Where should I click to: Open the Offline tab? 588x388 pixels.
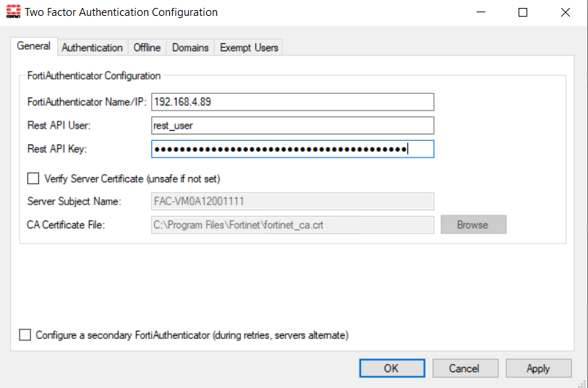[147, 48]
